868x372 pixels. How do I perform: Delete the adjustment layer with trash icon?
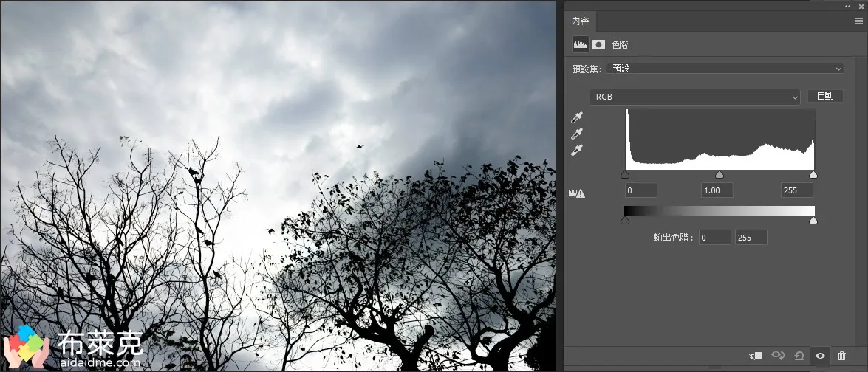click(x=841, y=356)
